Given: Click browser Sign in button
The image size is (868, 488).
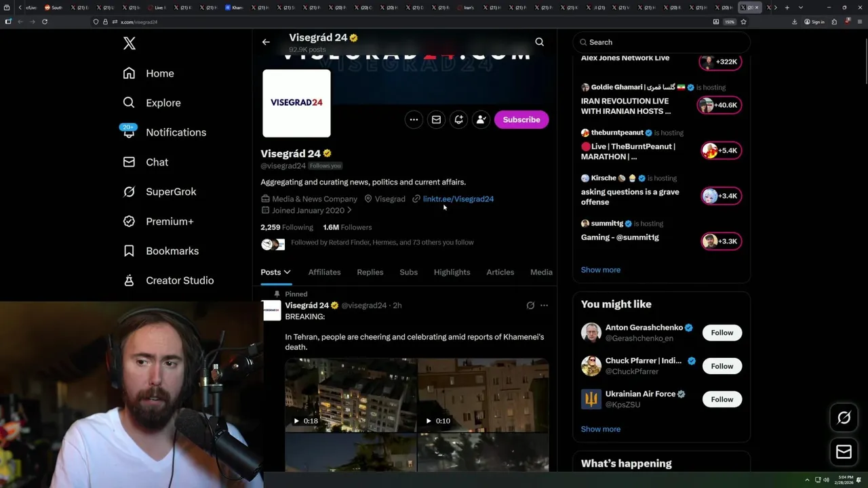Looking at the screenshot, I should tap(814, 22).
